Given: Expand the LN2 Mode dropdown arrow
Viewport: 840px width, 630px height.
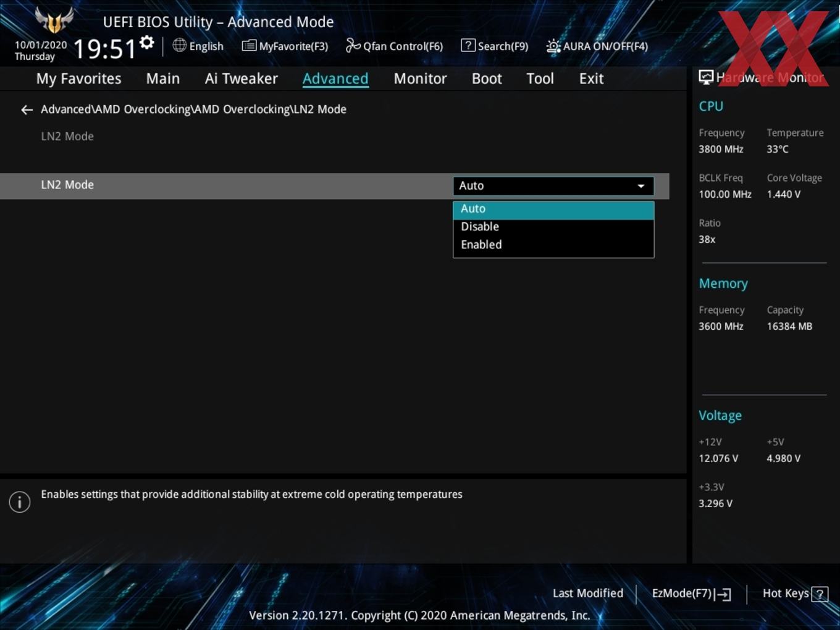Looking at the screenshot, I should [641, 186].
